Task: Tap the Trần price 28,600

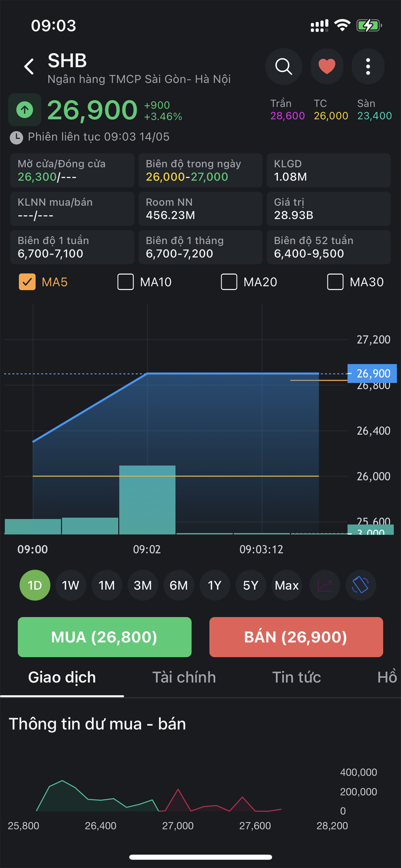Action: click(287, 116)
